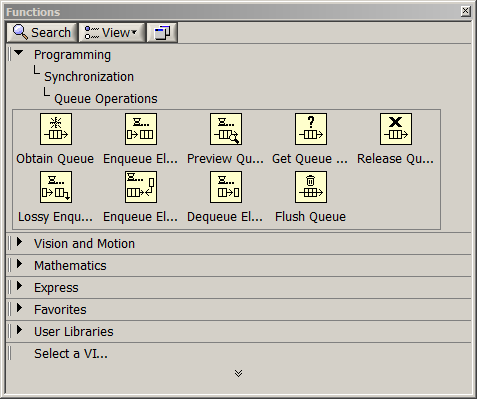The image size is (477, 399).
Task: Open the View dropdown menu
Action: coord(112,33)
